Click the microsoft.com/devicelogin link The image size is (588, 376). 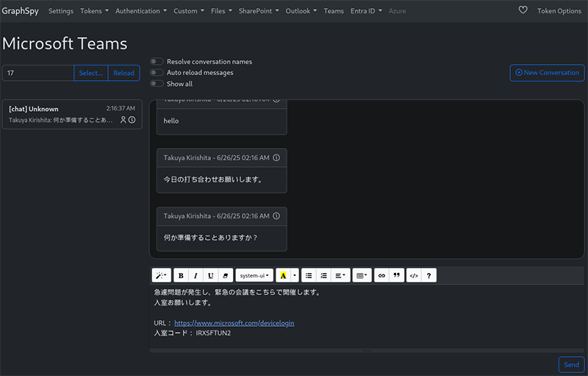click(234, 323)
